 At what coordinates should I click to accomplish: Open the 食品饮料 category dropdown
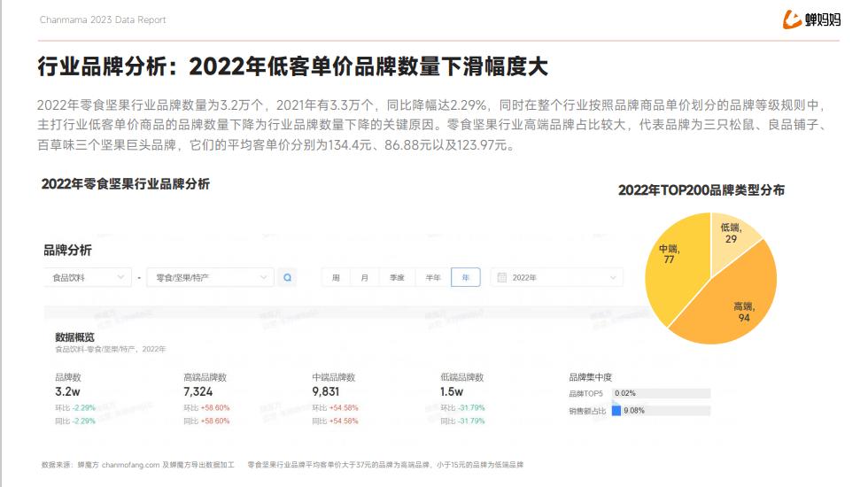88,277
